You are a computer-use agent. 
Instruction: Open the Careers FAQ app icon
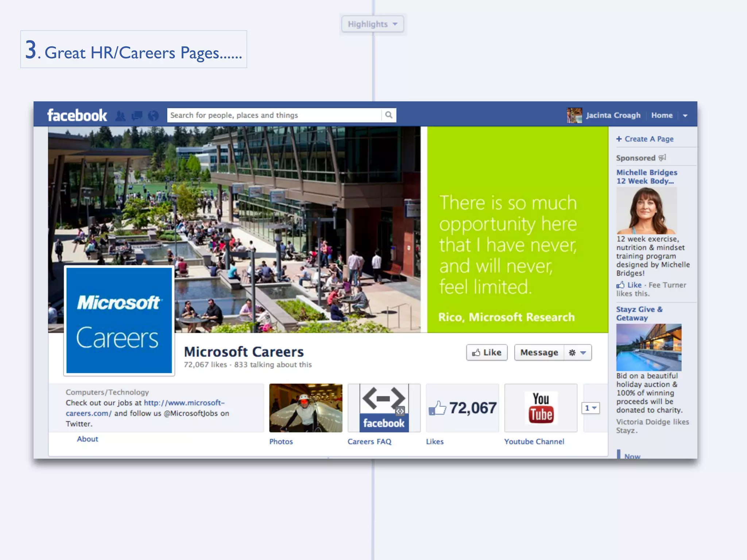384,408
